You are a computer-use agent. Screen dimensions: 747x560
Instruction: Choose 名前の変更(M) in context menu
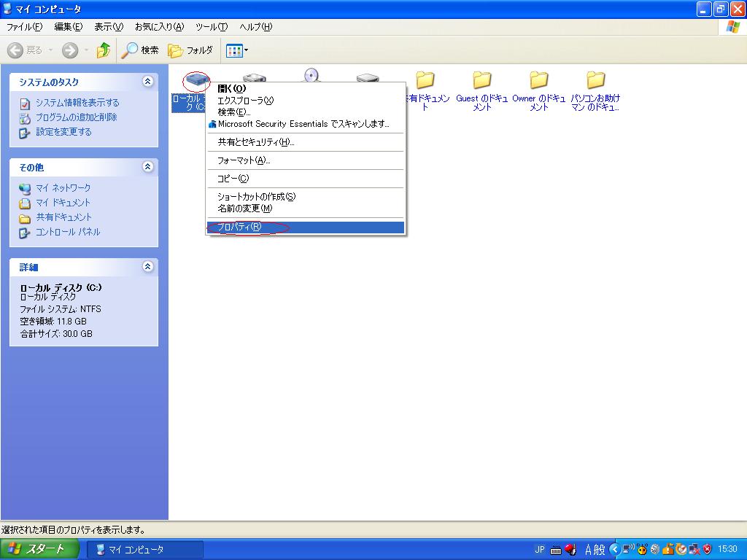coord(306,209)
